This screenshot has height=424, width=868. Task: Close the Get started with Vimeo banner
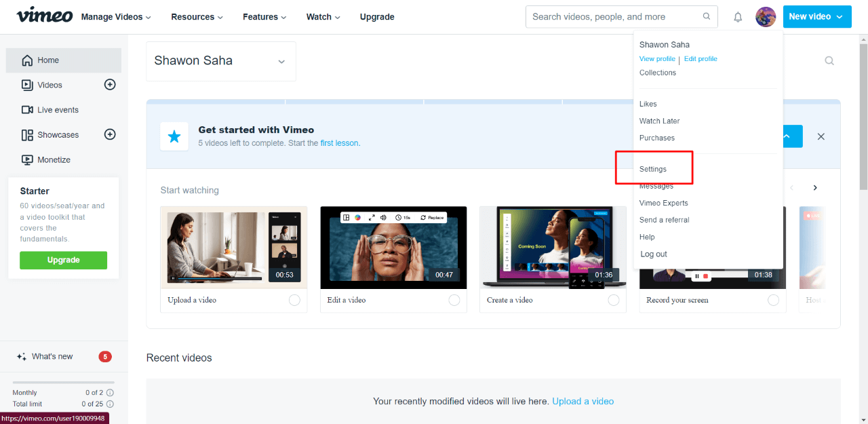(821, 136)
